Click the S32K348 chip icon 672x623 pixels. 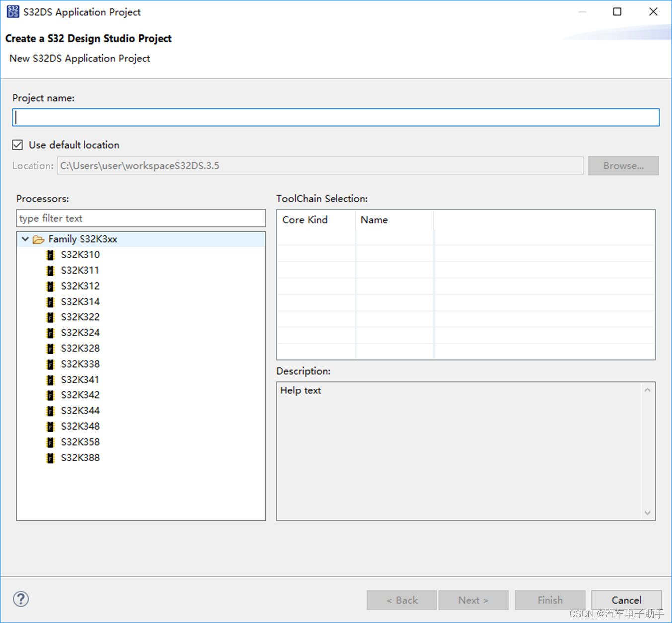(50, 427)
